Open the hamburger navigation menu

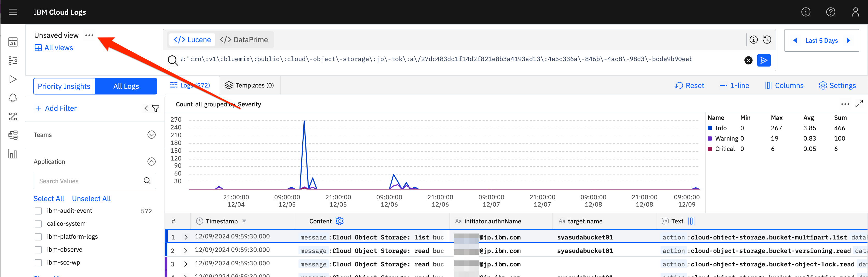pos(13,12)
